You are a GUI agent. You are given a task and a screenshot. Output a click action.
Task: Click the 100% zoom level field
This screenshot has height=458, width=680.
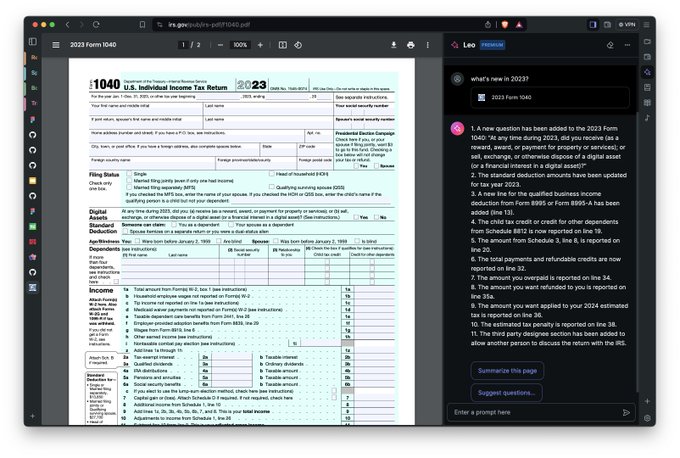[x=240, y=45]
